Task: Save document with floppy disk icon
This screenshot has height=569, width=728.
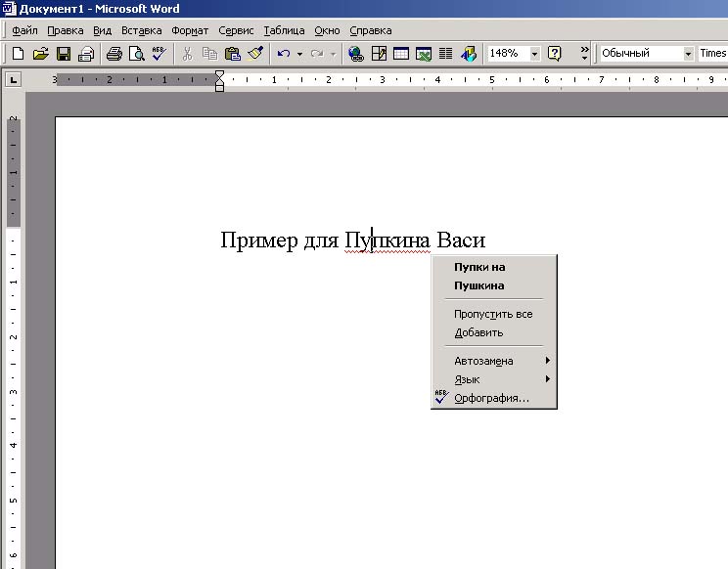Action: pyautogui.click(x=64, y=54)
